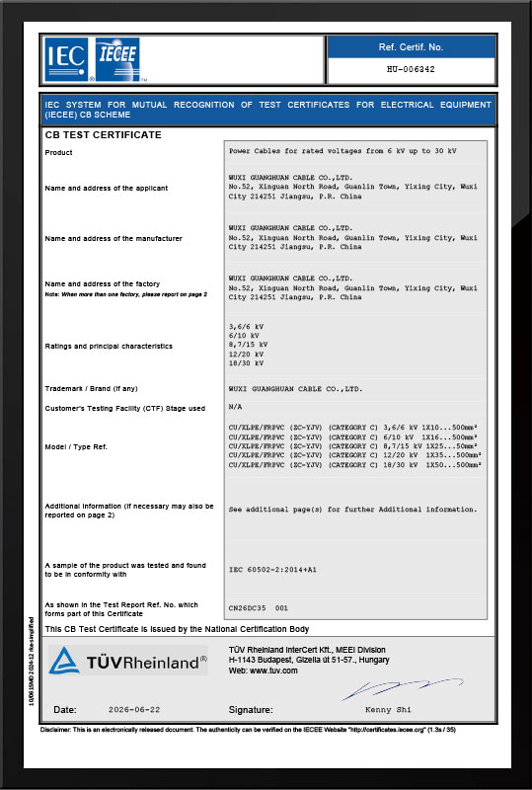
Task: Select the Ref. Certif. No. header
Action: (x=411, y=46)
